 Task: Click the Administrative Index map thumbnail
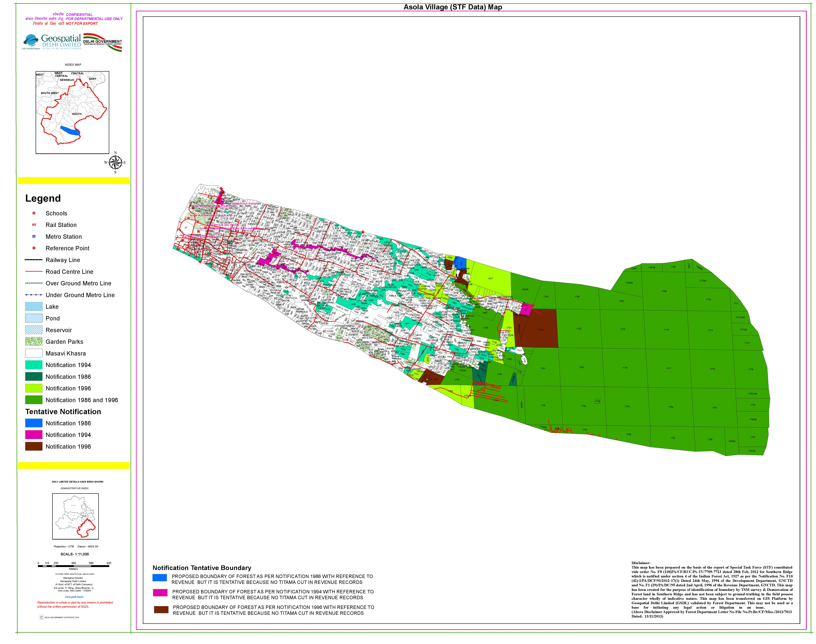75,516
